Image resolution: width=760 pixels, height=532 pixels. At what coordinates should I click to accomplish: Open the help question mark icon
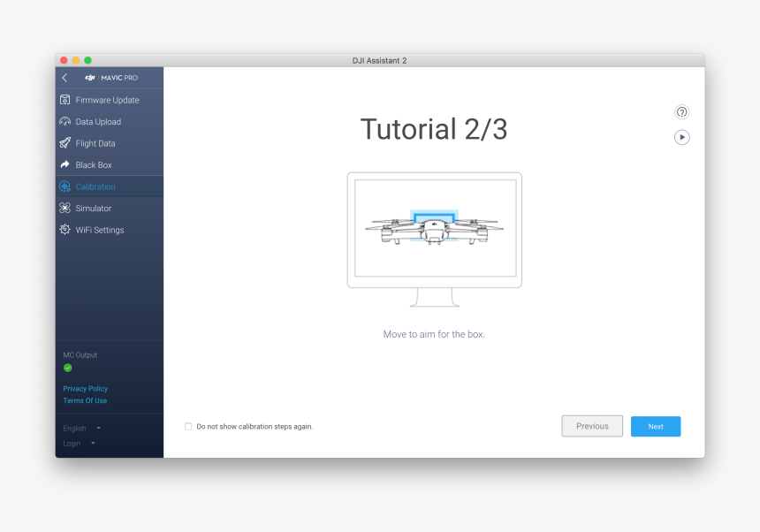coord(681,112)
